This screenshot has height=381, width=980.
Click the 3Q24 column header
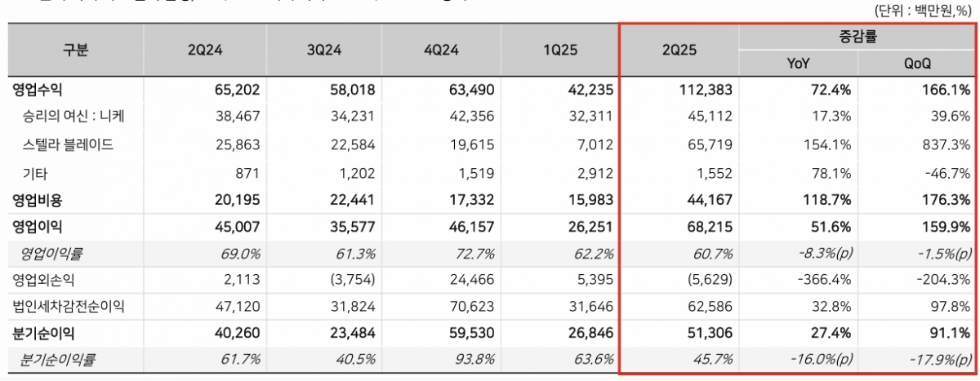point(325,50)
